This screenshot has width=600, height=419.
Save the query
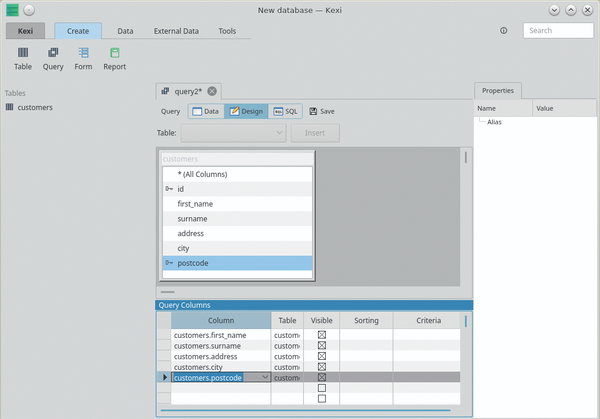click(x=322, y=111)
